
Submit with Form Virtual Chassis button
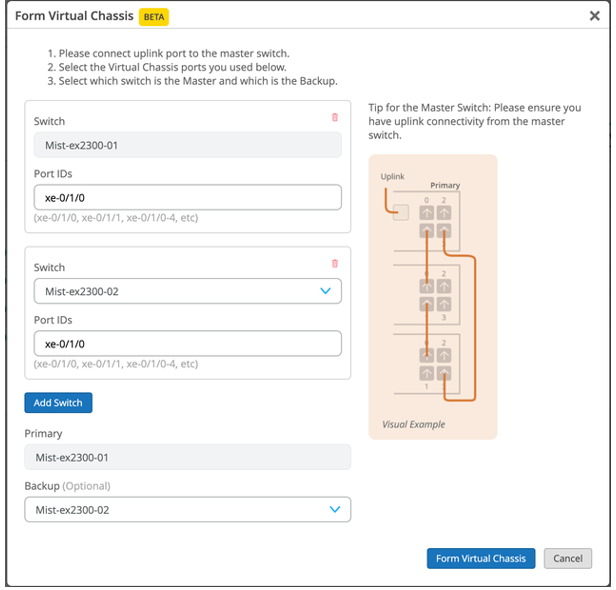(x=481, y=559)
